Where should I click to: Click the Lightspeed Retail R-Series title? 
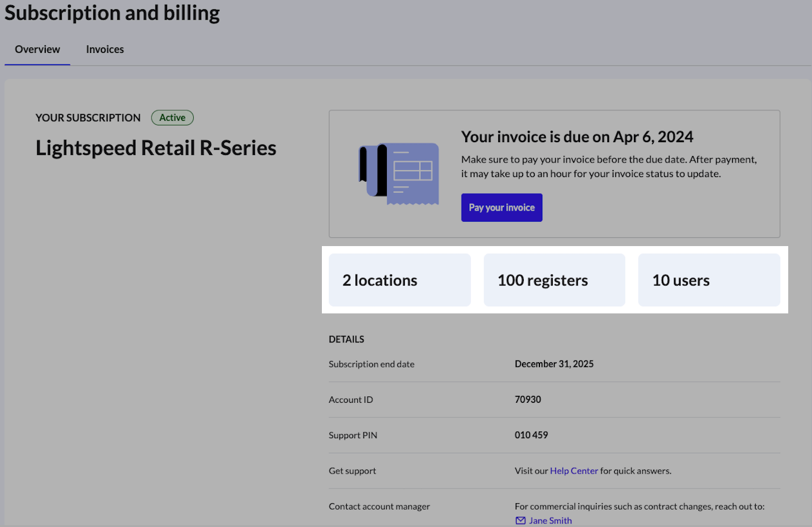pos(156,148)
